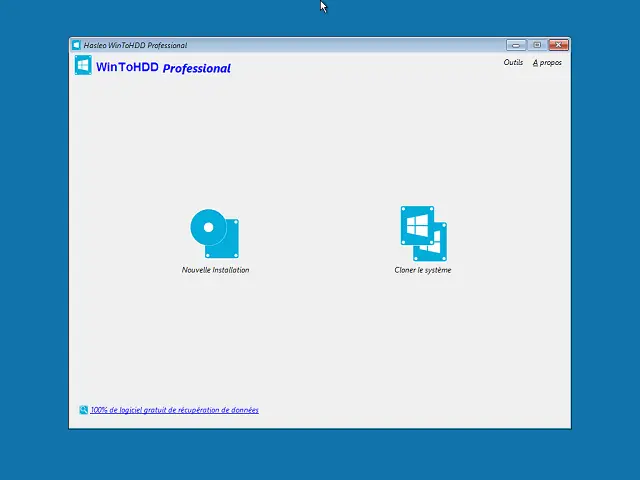Open the free data recovery software link
640x480 pixels.
tap(174, 410)
